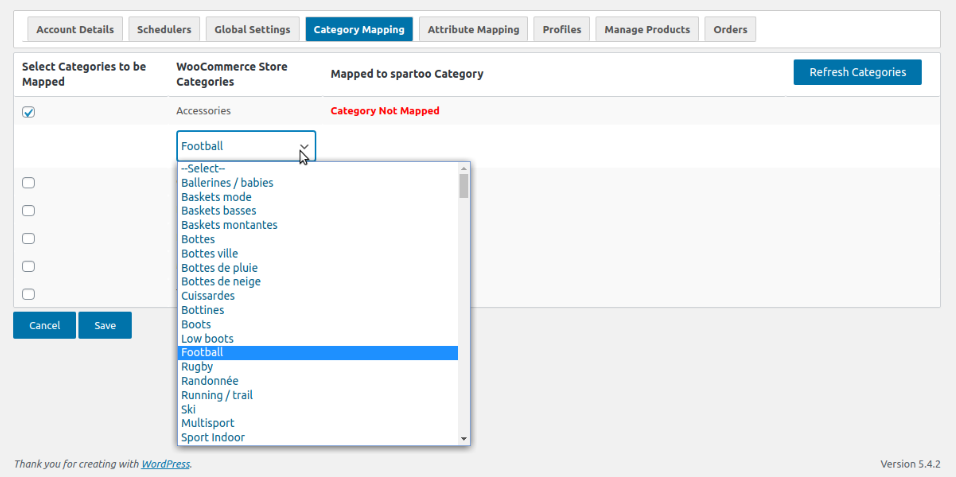
Task: Select Ballerines / babies category
Action: tap(227, 183)
